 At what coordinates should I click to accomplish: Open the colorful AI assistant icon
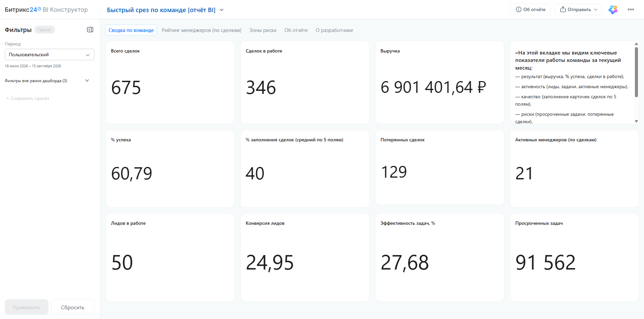613,9
